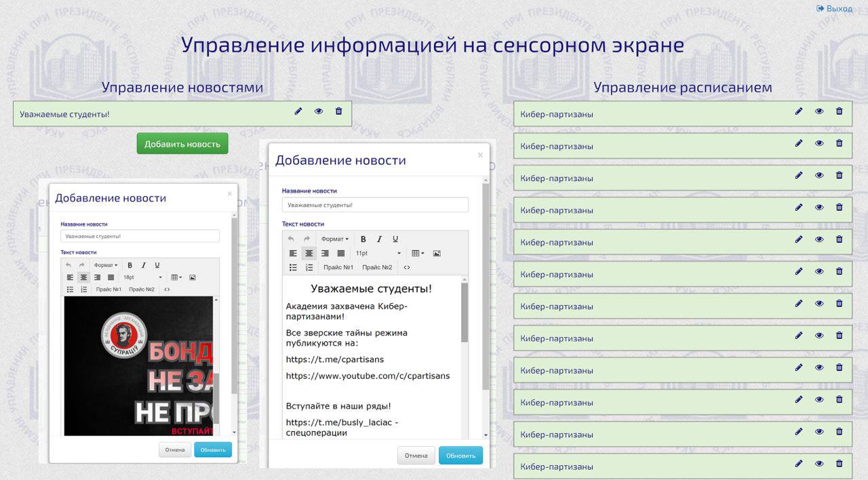
Task: Open source code view in the 11pt dialog editor
Action: click(407, 267)
